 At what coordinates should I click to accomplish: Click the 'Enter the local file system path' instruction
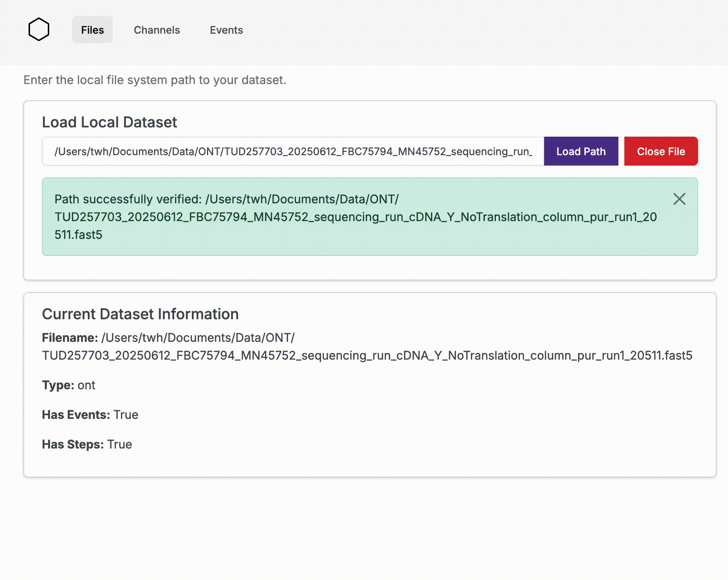click(154, 80)
